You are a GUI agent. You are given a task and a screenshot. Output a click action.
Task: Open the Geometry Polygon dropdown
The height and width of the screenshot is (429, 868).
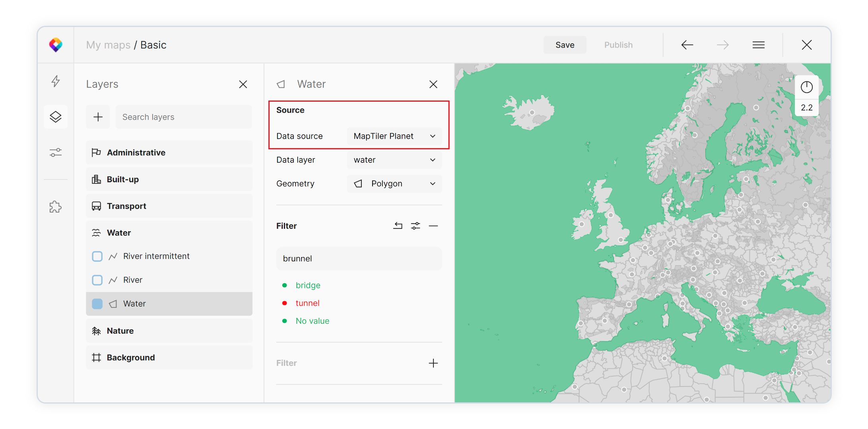pos(394,184)
